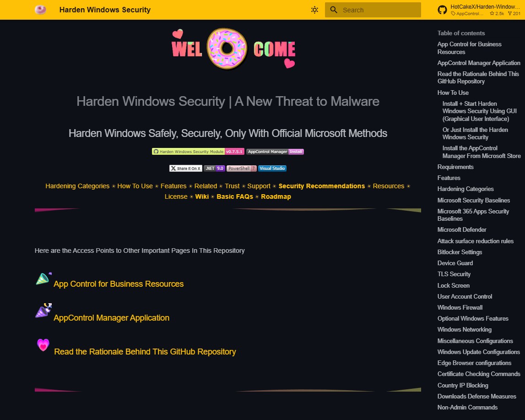Screen dimensions: 525x420
Task: Open the Trust nav link
Action: 232,186
